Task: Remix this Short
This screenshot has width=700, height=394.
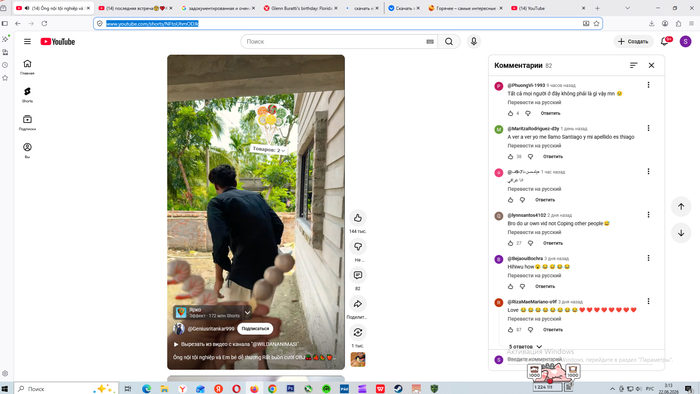Action: tap(358, 332)
